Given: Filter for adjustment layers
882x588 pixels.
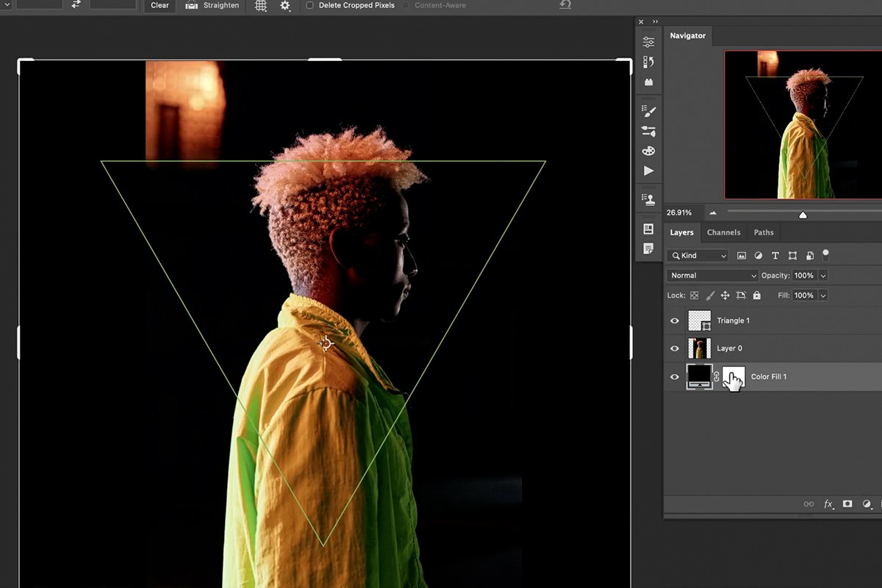Looking at the screenshot, I should (758, 256).
